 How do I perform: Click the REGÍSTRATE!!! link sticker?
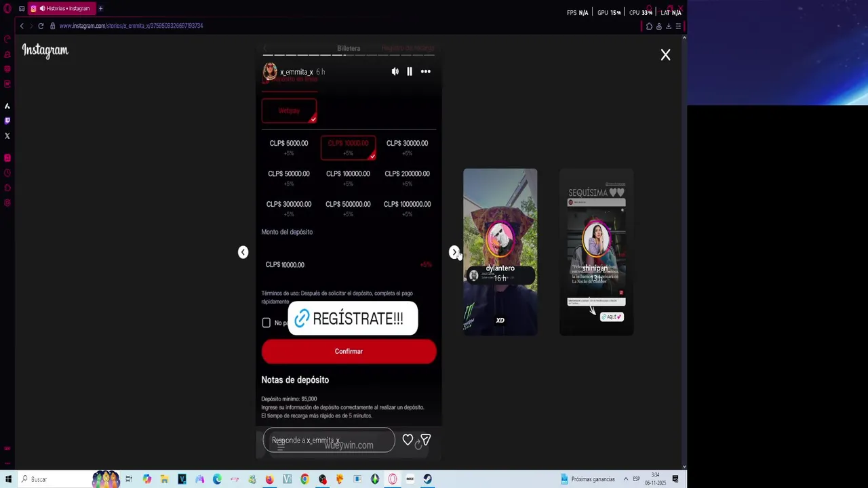click(353, 319)
